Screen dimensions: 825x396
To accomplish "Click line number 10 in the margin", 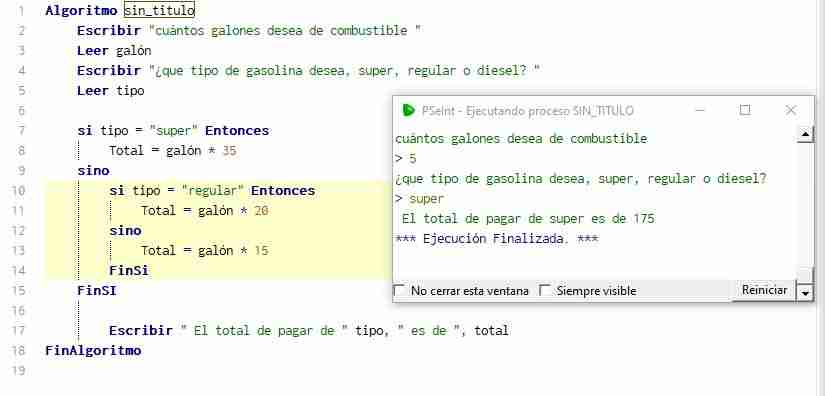I will [x=18, y=190].
